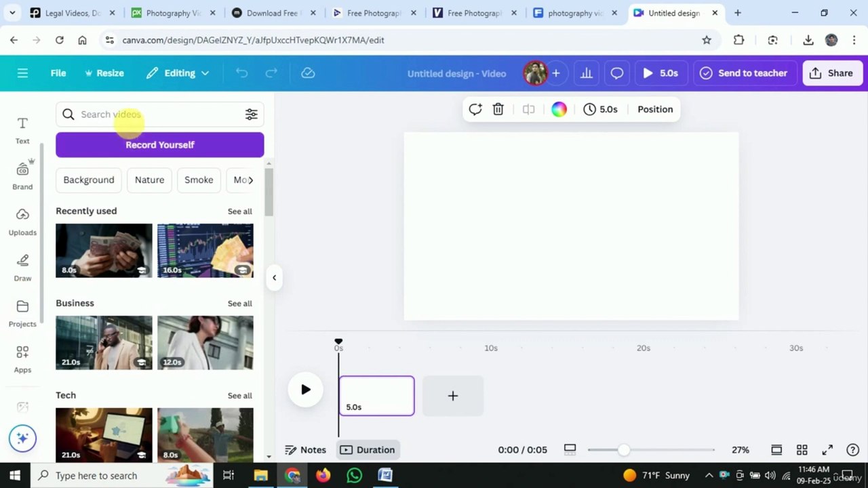
Task: Open WhatsApp from the taskbar
Action: 354,476
